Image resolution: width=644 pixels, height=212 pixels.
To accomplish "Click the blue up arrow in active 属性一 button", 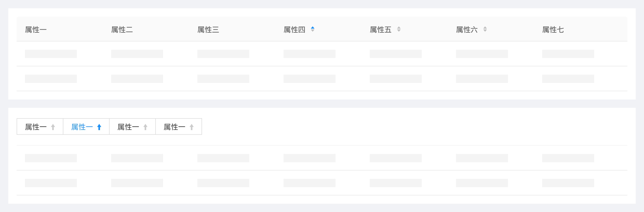I will point(99,127).
